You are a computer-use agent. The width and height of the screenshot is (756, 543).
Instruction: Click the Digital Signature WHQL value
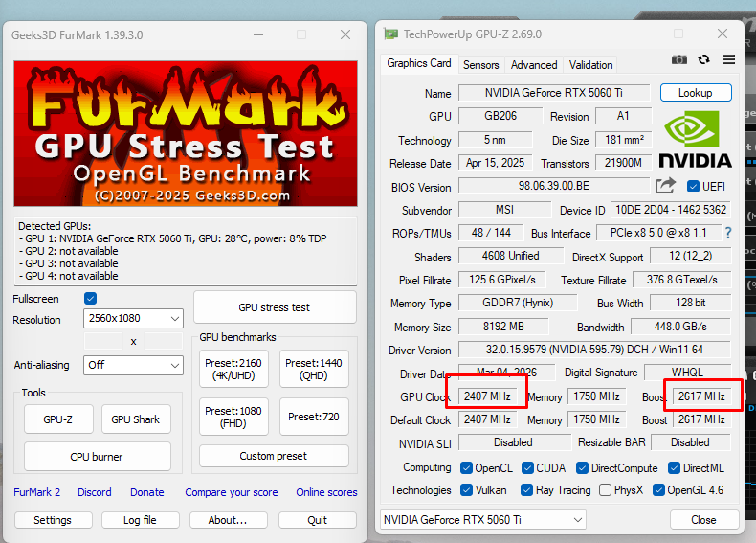tap(687, 373)
